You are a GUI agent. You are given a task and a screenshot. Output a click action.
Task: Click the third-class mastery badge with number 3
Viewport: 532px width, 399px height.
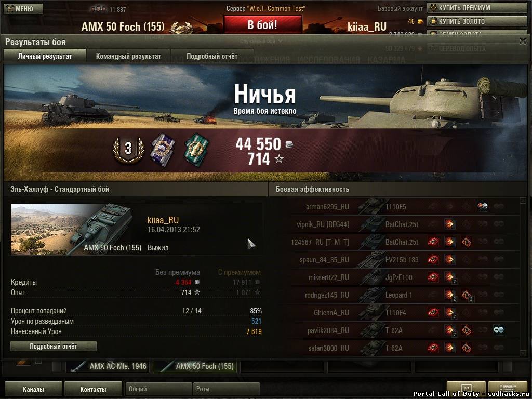(x=128, y=149)
